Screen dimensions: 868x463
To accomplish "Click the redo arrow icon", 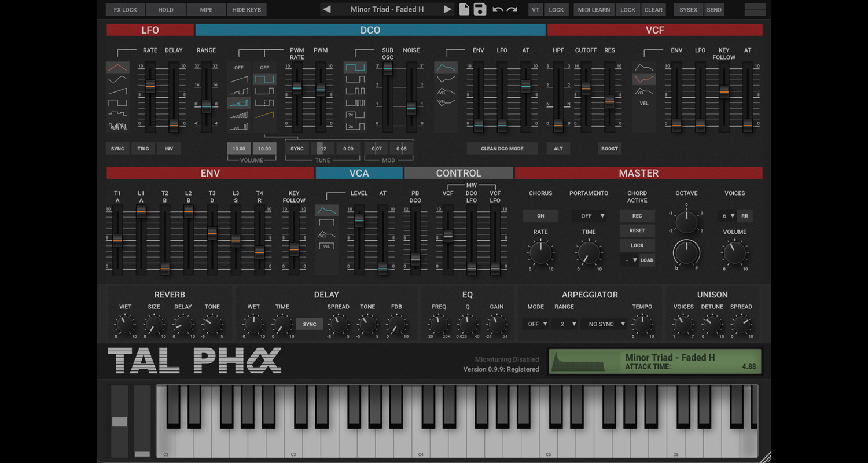I will pos(512,9).
